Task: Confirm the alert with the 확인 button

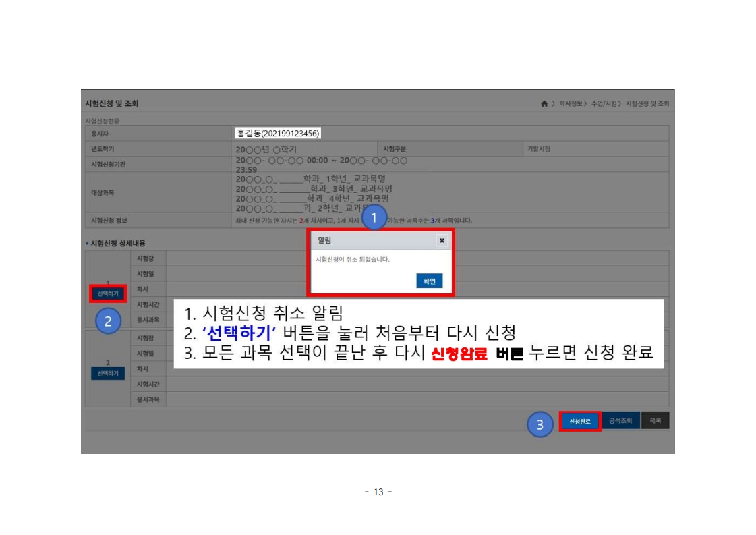Action: tap(429, 281)
